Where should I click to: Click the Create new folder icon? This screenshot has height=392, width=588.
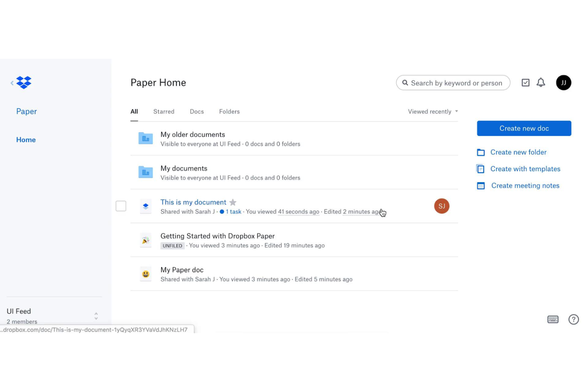pyautogui.click(x=481, y=152)
